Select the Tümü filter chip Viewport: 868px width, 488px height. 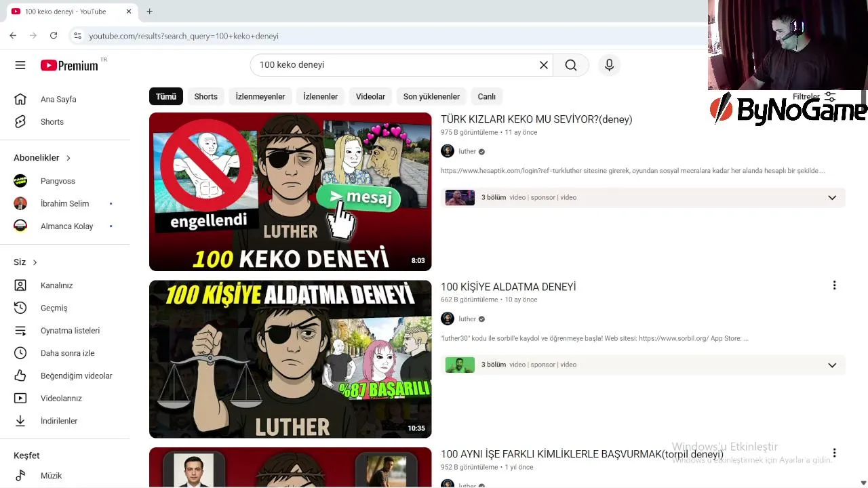pyautogui.click(x=166, y=96)
